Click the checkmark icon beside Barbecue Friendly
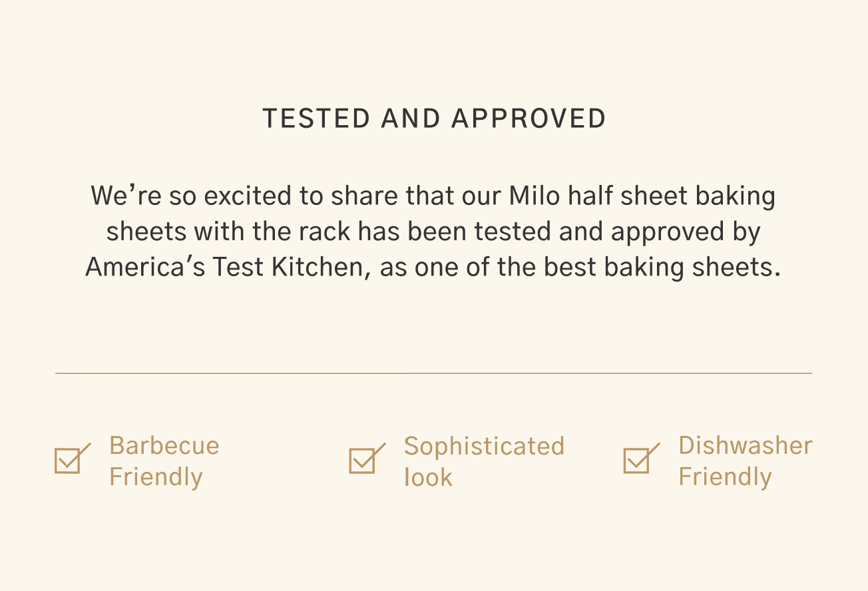868x591 pixels. tap(72, 459)
